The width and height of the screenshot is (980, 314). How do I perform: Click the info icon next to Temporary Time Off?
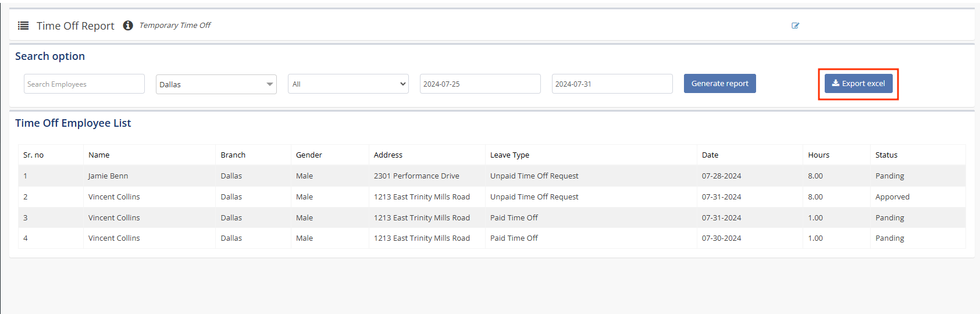pos(128,26)
